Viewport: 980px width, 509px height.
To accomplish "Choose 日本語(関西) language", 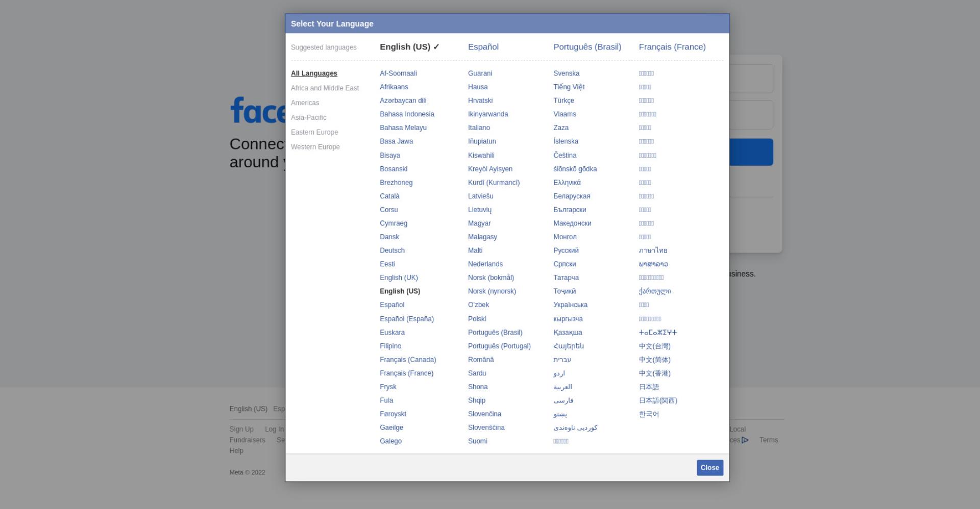I will coord(658,401).
